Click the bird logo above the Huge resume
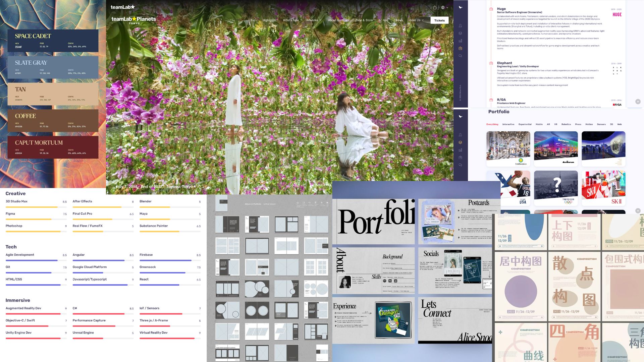 tap(461, 7)
